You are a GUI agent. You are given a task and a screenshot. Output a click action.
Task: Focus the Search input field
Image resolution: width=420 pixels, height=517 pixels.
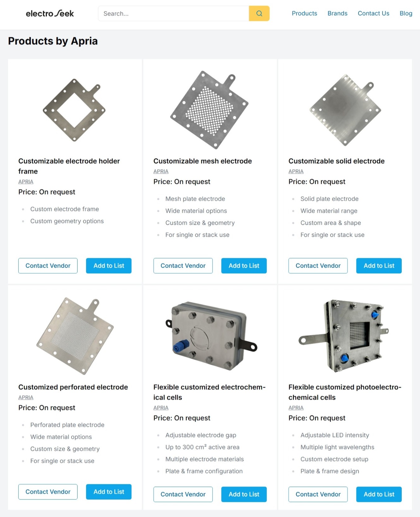(x=174, y=14)
